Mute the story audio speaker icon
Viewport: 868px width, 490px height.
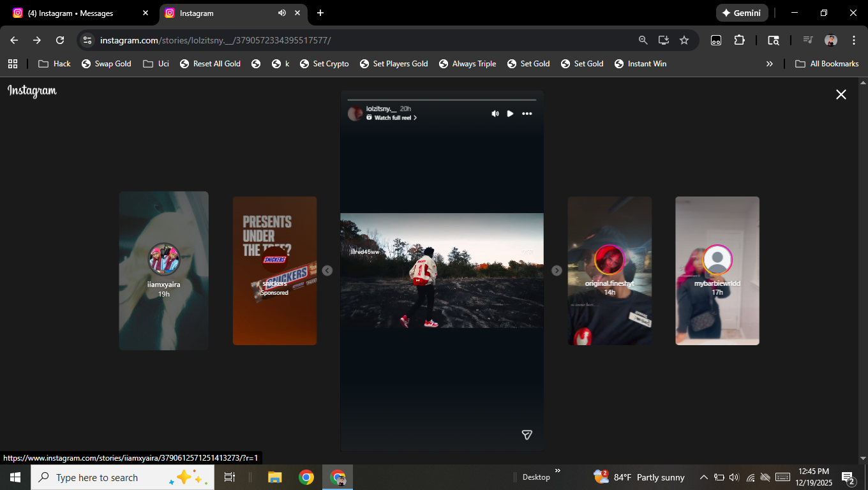[x=495, y=114]
